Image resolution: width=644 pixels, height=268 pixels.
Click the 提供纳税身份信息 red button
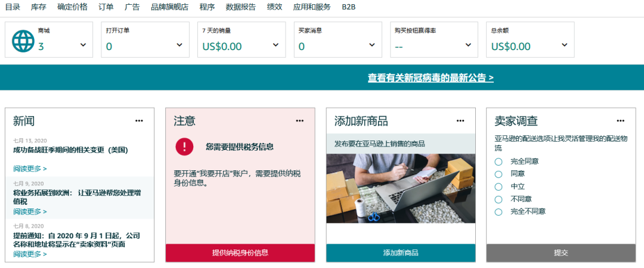click(240, 253)
